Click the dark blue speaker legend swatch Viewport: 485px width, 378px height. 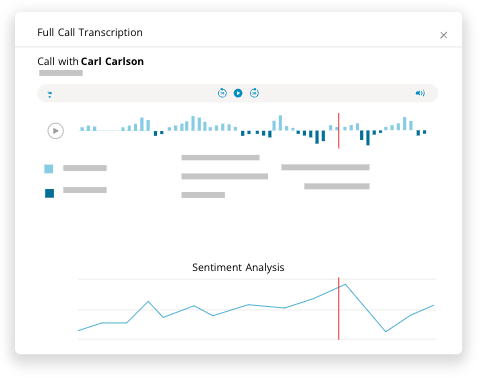coord(49,193)
